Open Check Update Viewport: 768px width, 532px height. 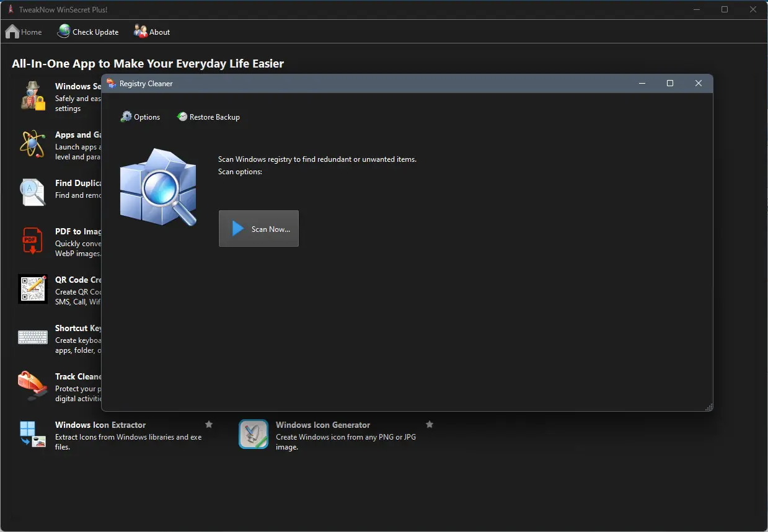point(88,32)
